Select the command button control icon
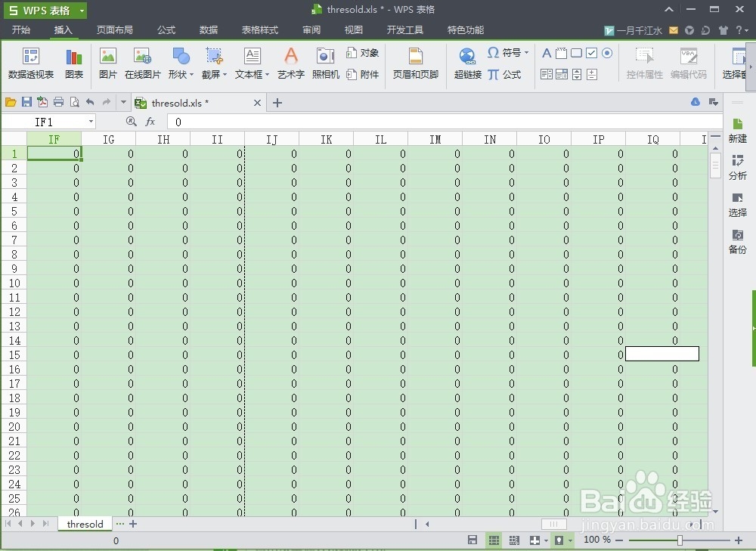The image size is (756, 551). [x=576, y=53]
